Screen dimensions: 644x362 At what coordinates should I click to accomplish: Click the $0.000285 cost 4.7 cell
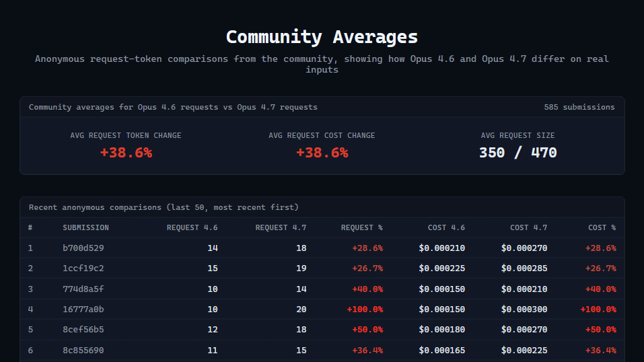524,268
